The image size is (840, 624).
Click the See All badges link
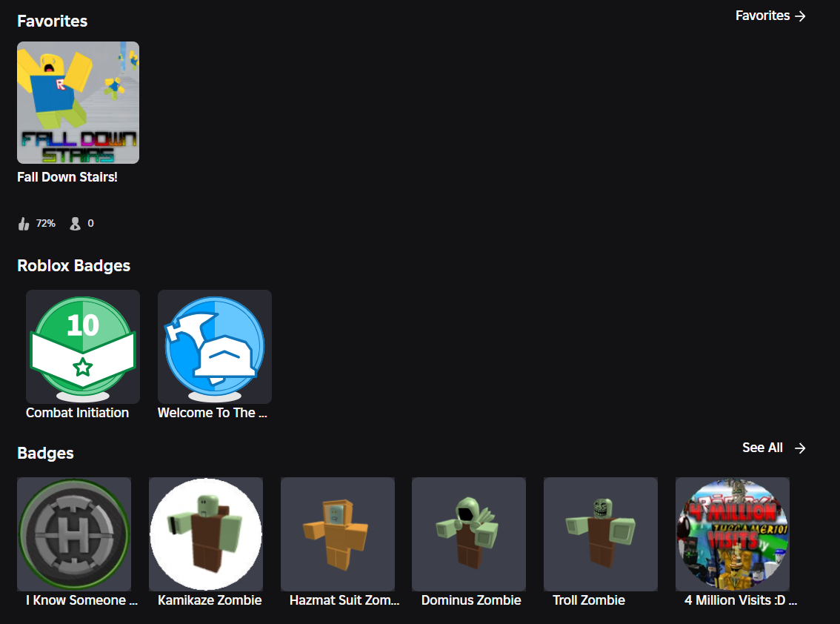click(x=773, y=448)
